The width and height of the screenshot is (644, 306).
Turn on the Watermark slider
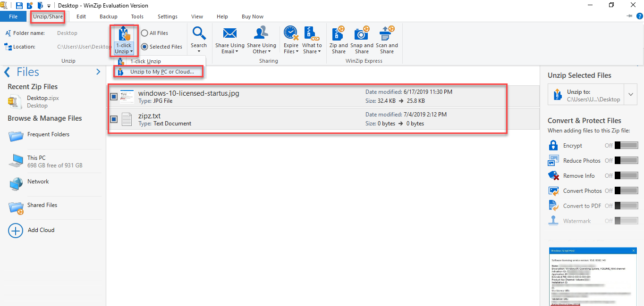tap(627, 220)
